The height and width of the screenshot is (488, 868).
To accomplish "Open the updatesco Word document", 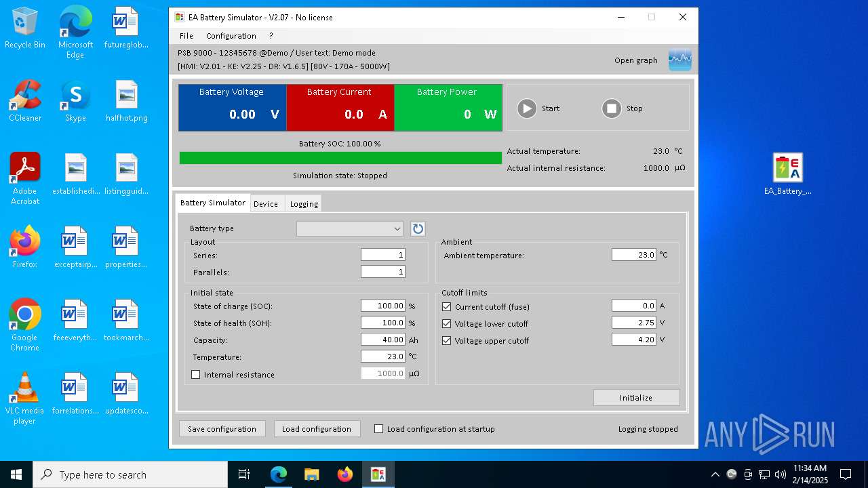I will (x=126, y=394).
